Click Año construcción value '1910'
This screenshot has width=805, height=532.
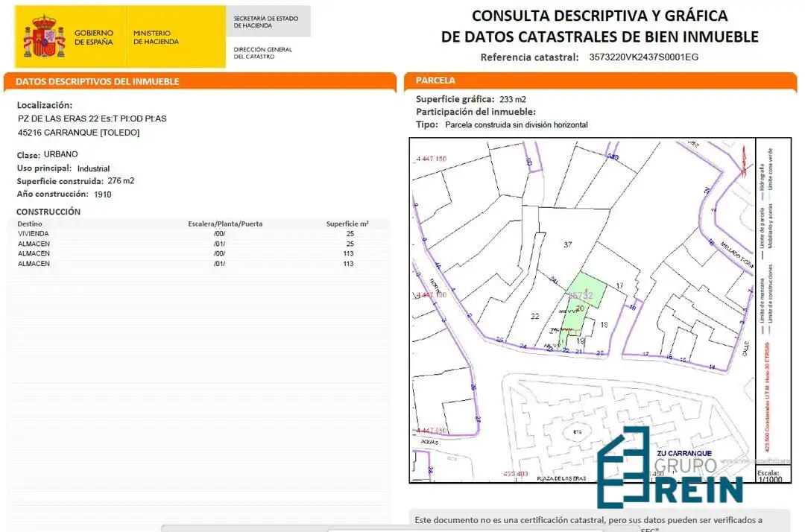tap(103, 194)
